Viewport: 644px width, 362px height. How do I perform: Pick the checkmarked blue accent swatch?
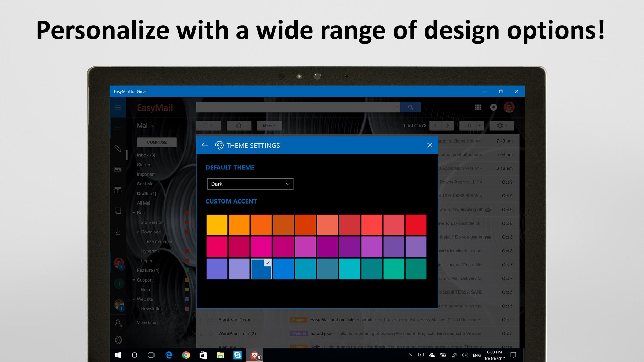pyautogui.click(x=261, y=269)
